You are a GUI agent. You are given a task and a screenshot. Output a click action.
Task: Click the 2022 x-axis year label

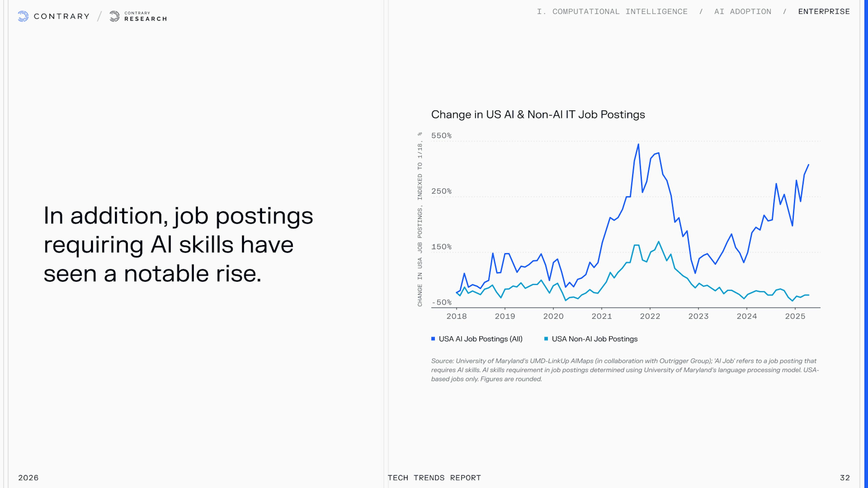650,316
